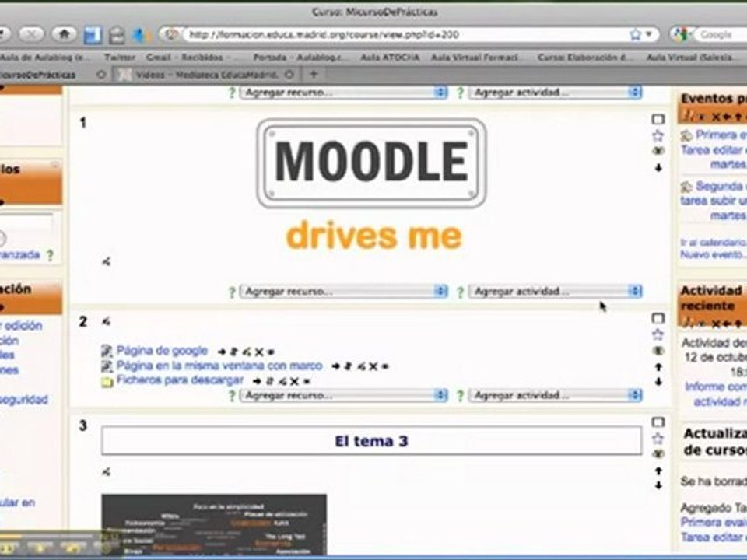Edit Ficheros para descargar with pencil icon
This screenshot has width=747, height=560.
(x=282, y=381)
